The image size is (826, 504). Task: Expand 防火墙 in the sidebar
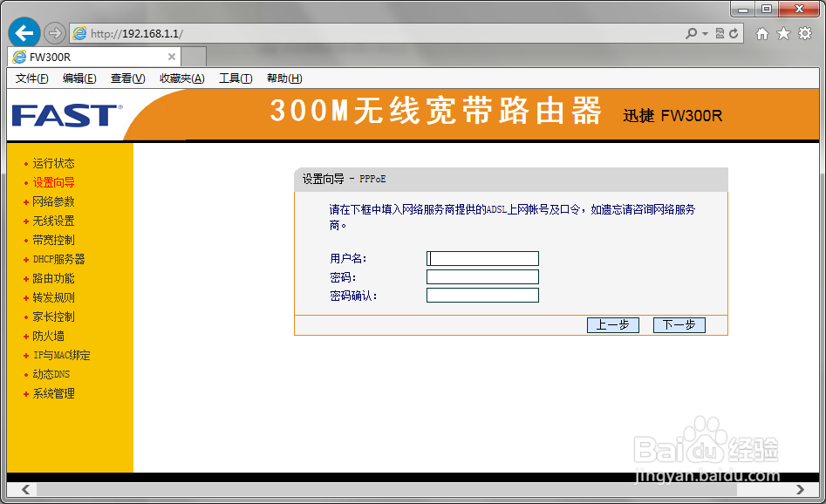pyautogui.click(x=48, y=336)
